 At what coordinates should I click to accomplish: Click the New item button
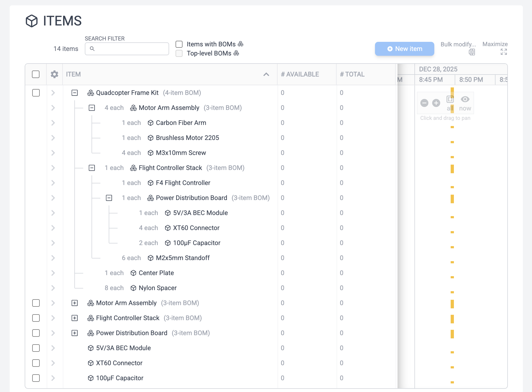click(x=405, y=49)
